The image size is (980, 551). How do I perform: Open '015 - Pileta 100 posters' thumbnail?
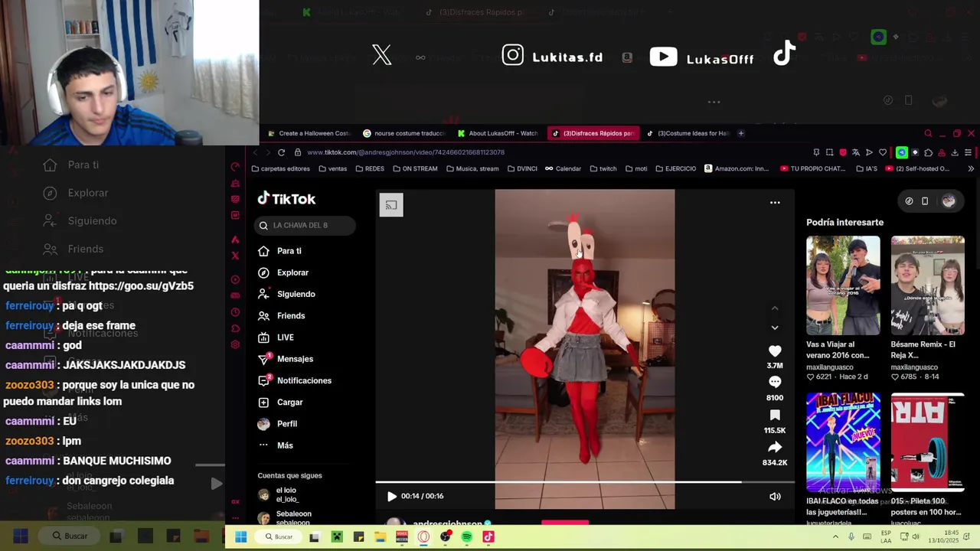pos(927,442)
